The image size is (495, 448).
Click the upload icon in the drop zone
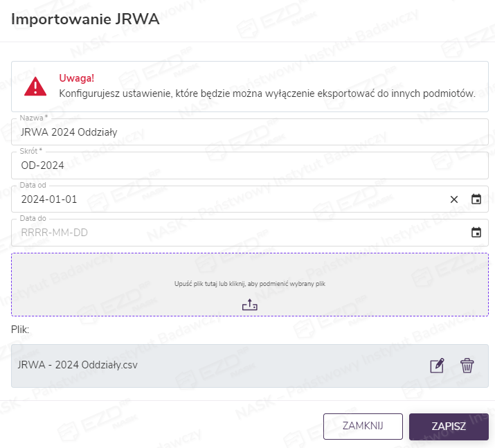tap(249, 304)
